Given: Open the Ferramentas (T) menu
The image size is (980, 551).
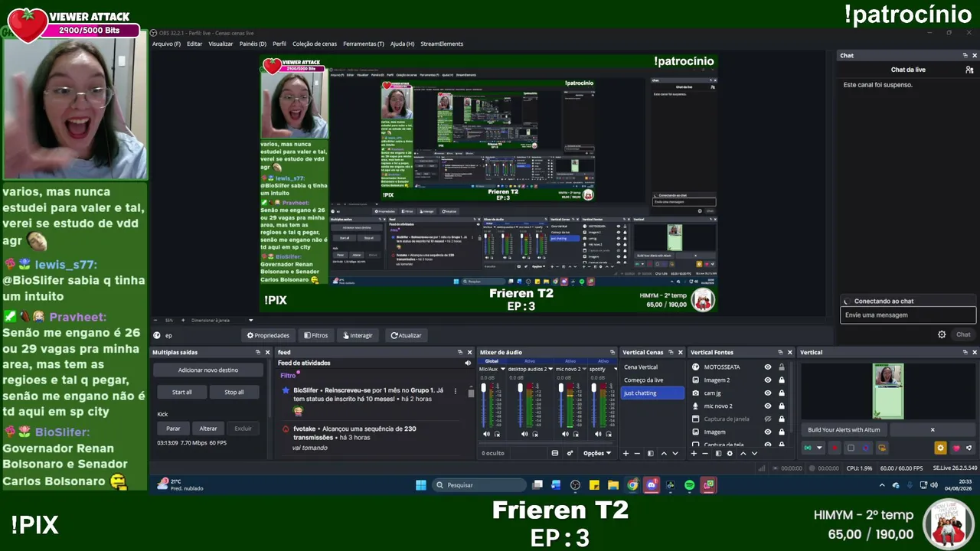Looking at the screenshot, I should point(363,44).
